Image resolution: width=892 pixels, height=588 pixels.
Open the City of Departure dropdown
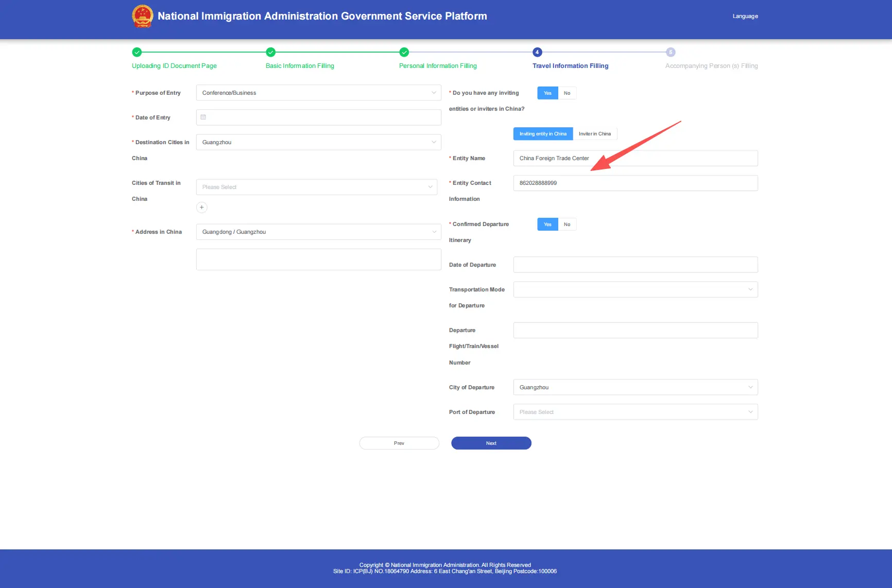point(636,387)
